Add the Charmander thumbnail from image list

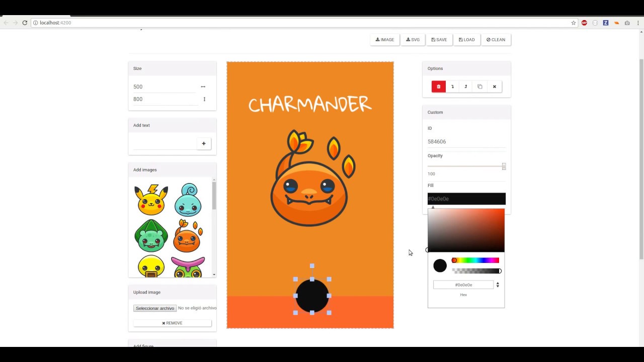pyautogui.click(x=188, y=235)
